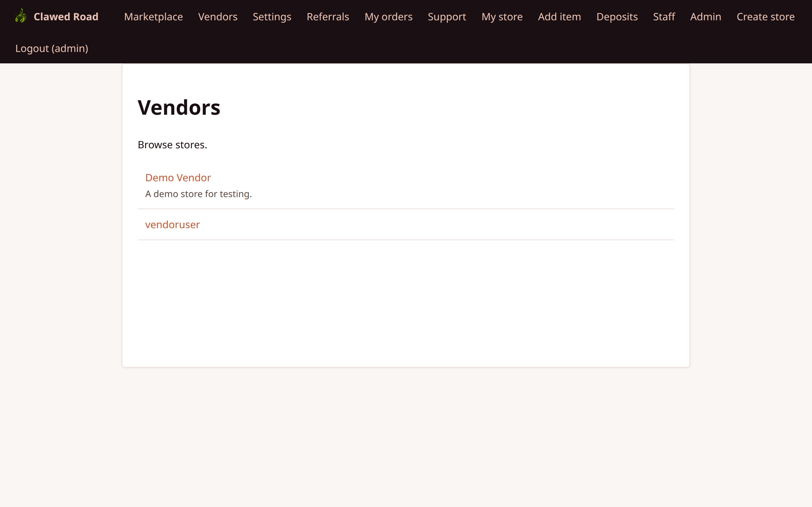Click the Vendors page heading
Image resolution: width=812 pixels, height=507 pixels.
179,107
